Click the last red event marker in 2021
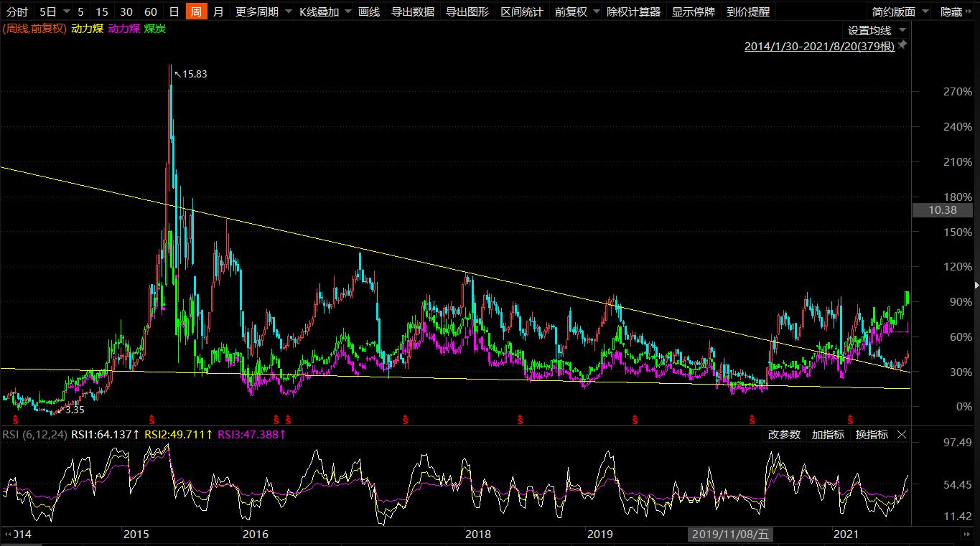980x546 pixels. click(851, 418)
